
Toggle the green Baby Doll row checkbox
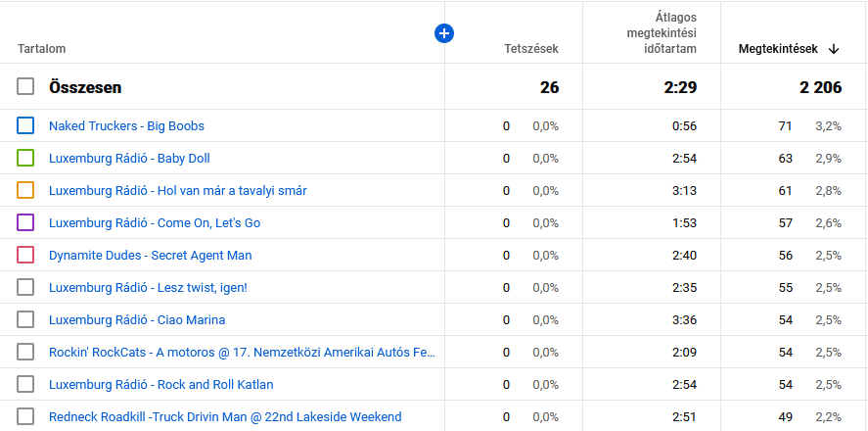25,158
